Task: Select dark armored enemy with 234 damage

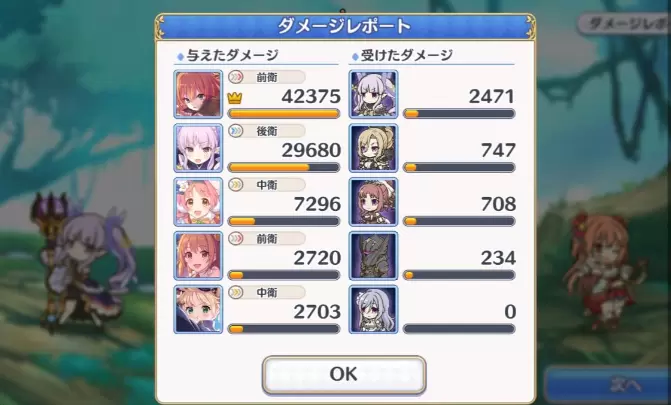Action: tap(373, 256)
